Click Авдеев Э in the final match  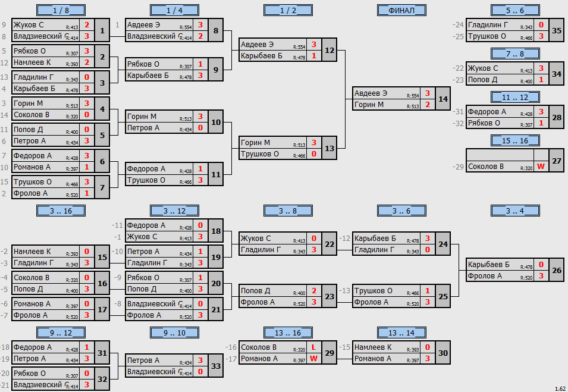pyautogui.click(x=371, y=93)
